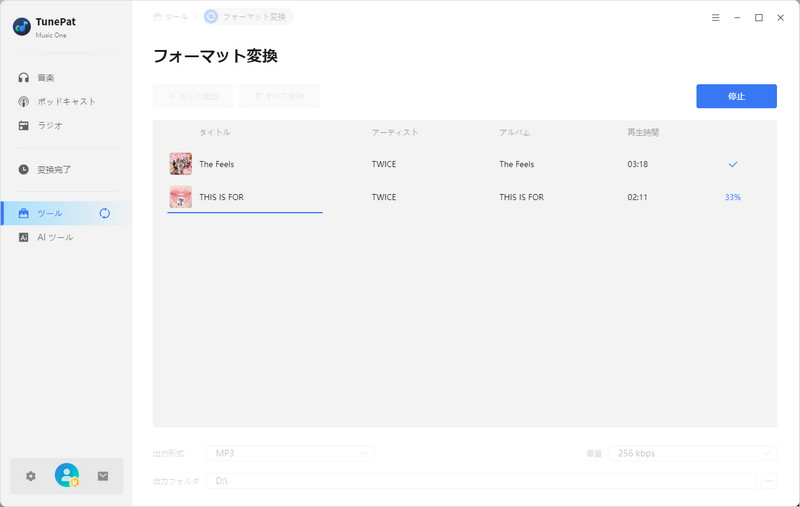Click the タイトル column header
Viewport: 800px width, 507px height.
tap(215, 132)
